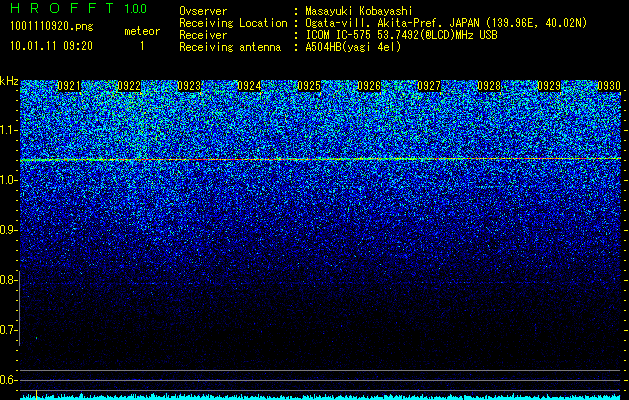629x400 pixels.
Task: Click the 0.6 frequency axis label
Action: click(x=8, y=380)
